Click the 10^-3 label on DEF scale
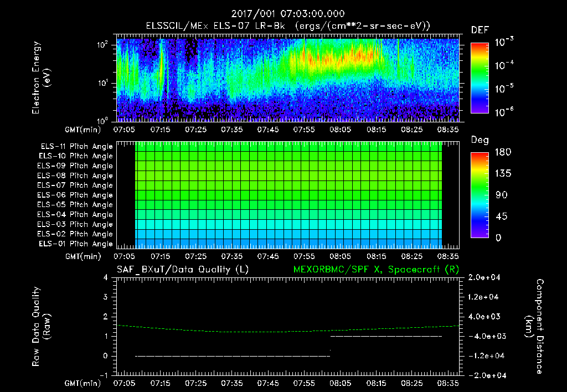Viewport: 567px width, 392px height. [504, 42]
